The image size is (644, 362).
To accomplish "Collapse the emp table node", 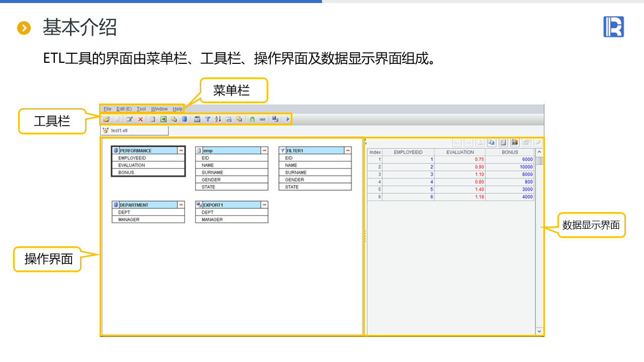I will 264,150.
